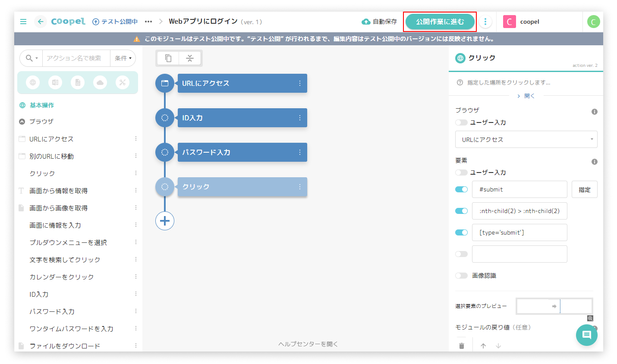Viewport: 617px width, 364px height.
Task: Click the back arrow beside the Coopel logo
Action: (x=41, y=22)
